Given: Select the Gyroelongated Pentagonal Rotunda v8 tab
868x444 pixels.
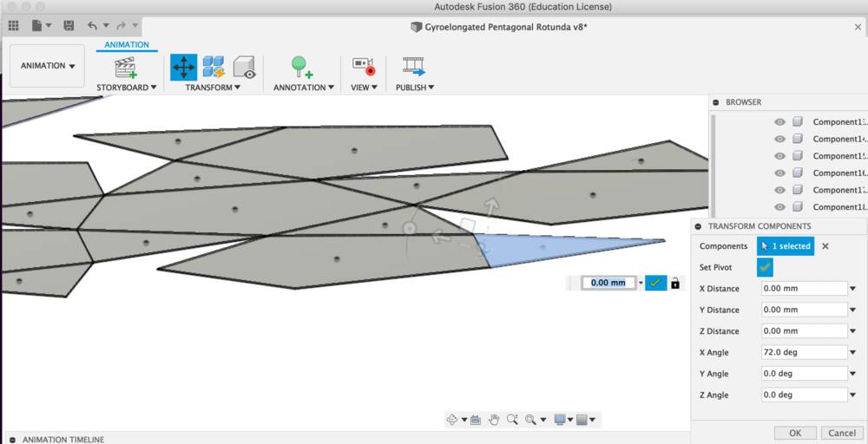Looking at the screenshot, I should (498, 27).
